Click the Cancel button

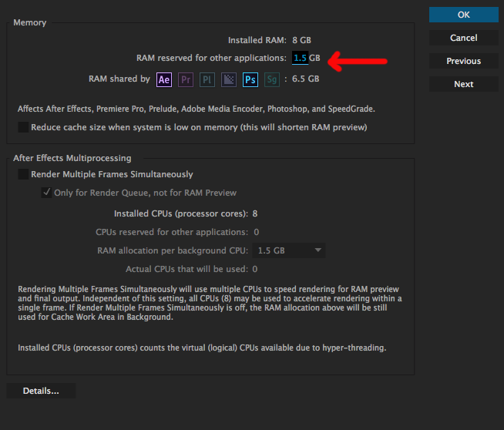click(x=463, y=38)
